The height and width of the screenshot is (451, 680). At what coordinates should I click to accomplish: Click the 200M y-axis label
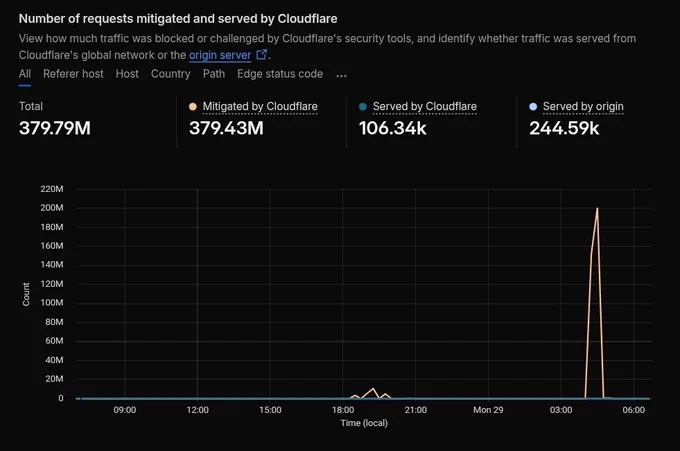(x=52, y=208)
